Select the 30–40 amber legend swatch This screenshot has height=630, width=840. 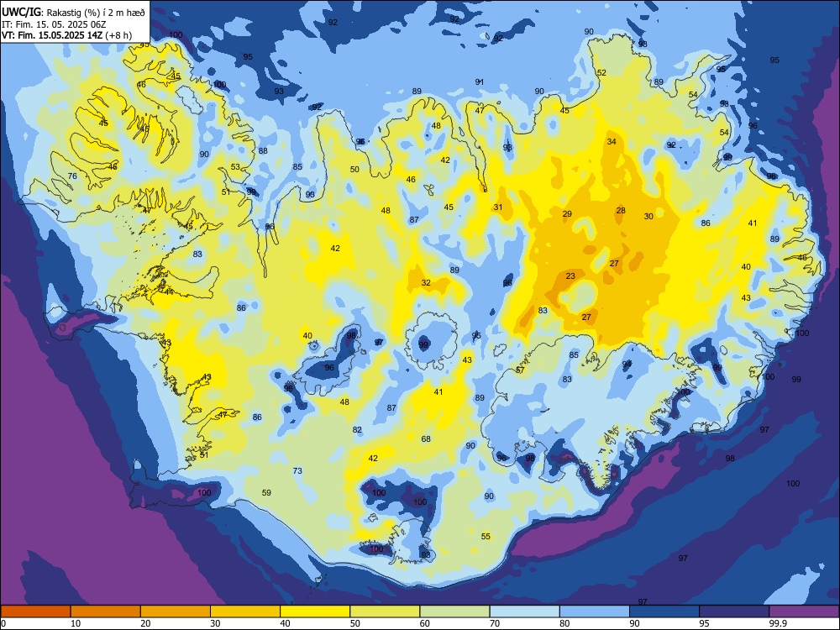(245, 612)
